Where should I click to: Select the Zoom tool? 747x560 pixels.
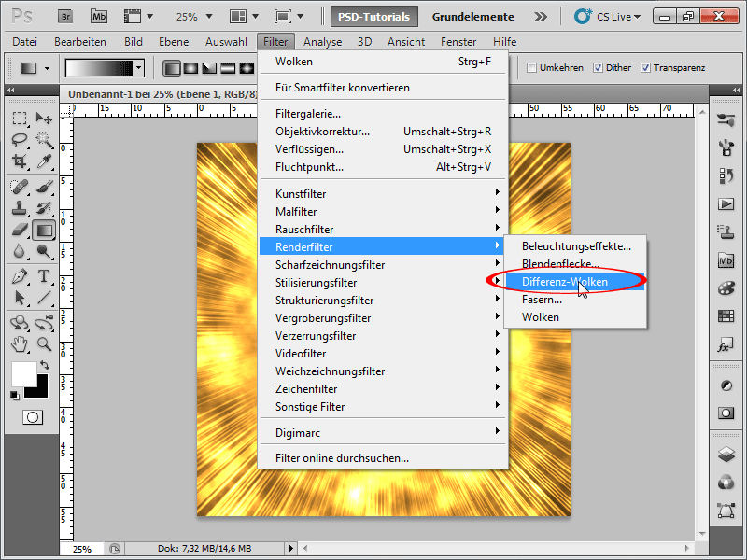click(44, 344)
